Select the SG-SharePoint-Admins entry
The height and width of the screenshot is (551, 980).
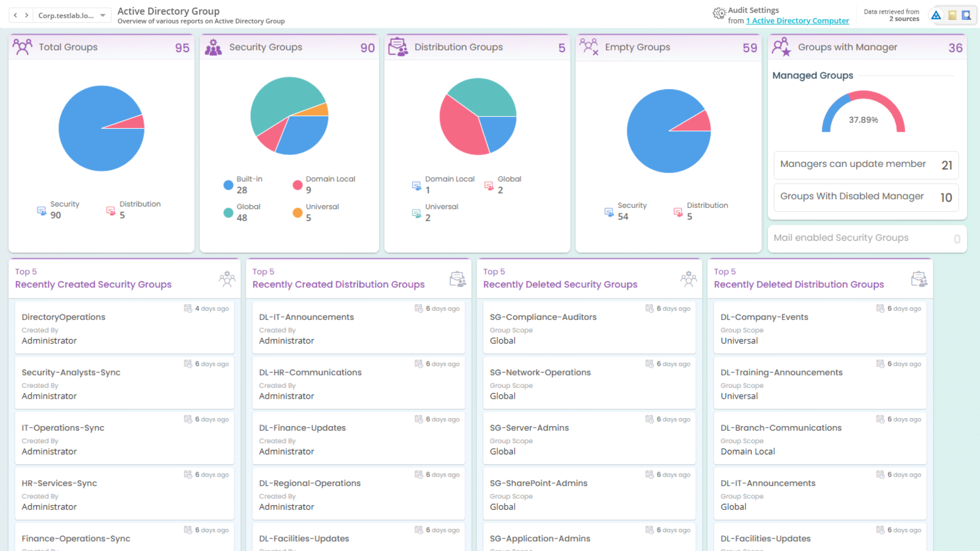pyautogui.click(x=589, y=493)
